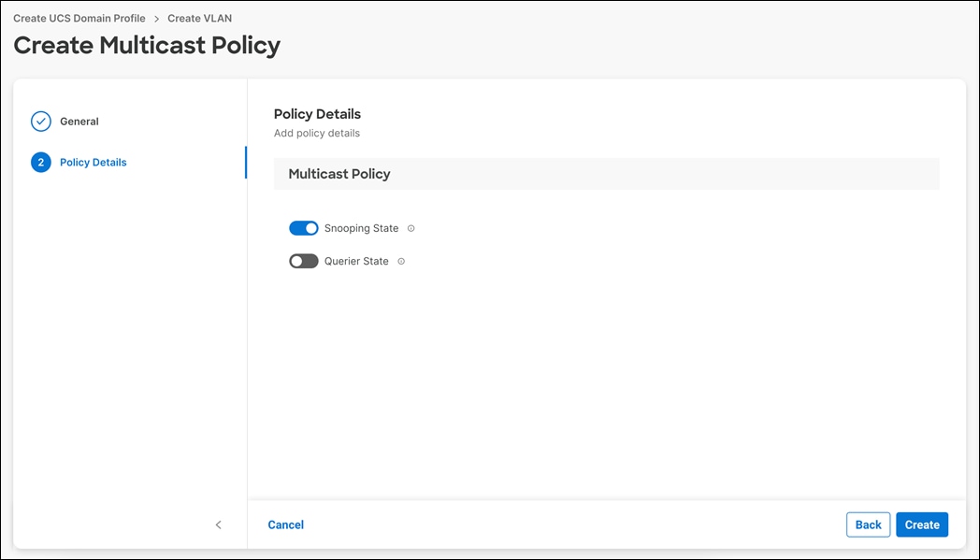Click the info icon next to Snooping State
980x560 pixels.
click(x=411, y=227)
